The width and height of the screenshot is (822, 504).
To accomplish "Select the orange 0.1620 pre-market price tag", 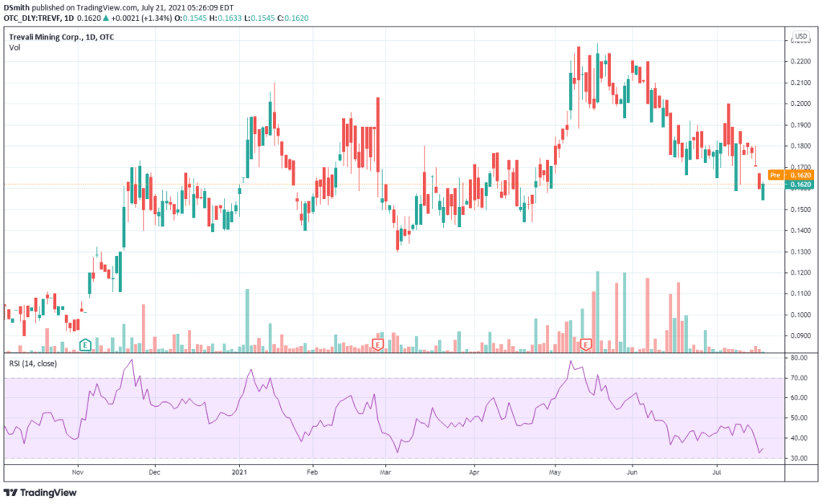I will pyautogui.click(x=800, y=175).
